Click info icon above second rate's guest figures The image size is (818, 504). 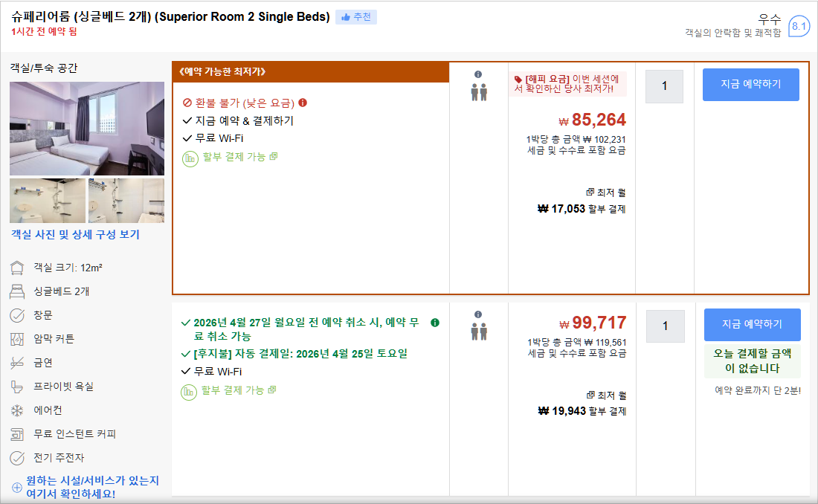pos(478,314)
